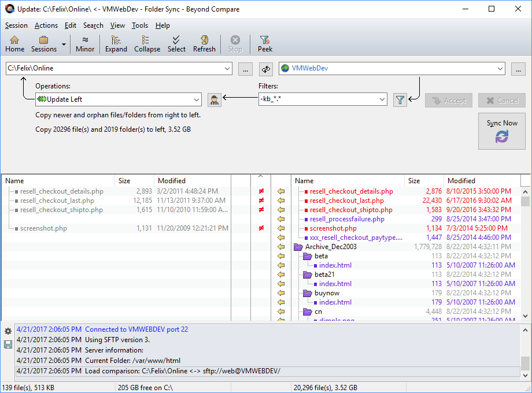Open the VMWebDev right path dropdown
This screenshot has height=393, width=532.
pos(500,69)
